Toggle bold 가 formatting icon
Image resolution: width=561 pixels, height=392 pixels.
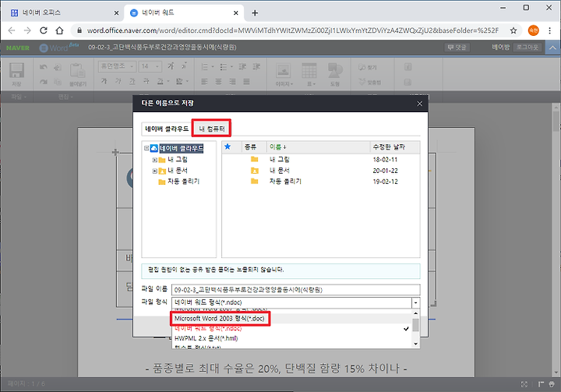pos(104,81)
